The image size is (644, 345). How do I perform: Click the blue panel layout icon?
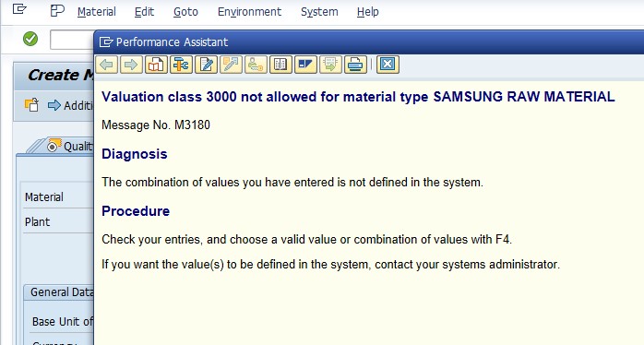point(305,65)
